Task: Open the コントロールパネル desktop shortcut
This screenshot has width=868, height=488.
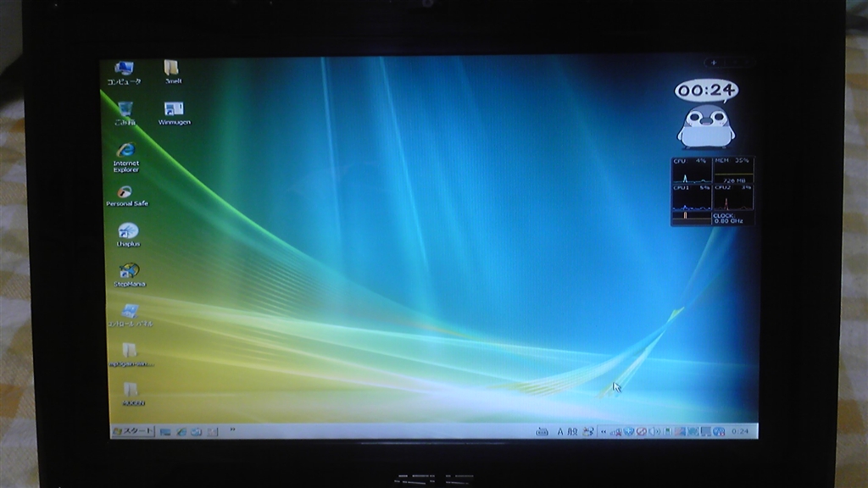Action: pyautogui.click(x=130, y=315)
